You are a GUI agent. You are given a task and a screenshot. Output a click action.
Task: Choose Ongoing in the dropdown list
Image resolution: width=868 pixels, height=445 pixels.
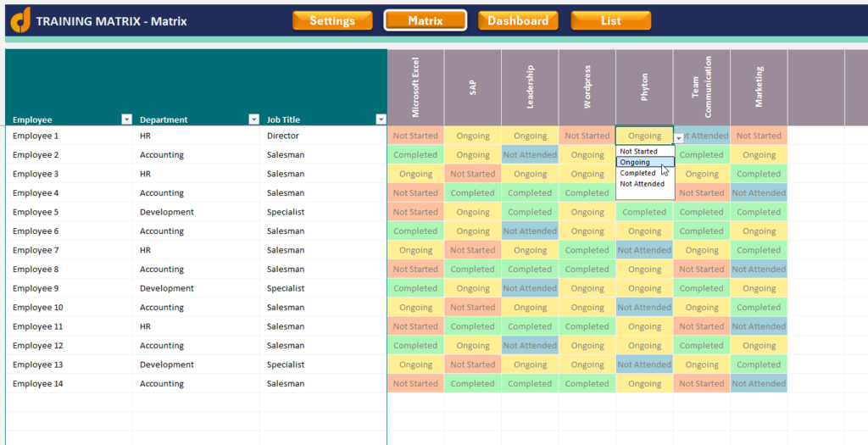click(645, 162)
